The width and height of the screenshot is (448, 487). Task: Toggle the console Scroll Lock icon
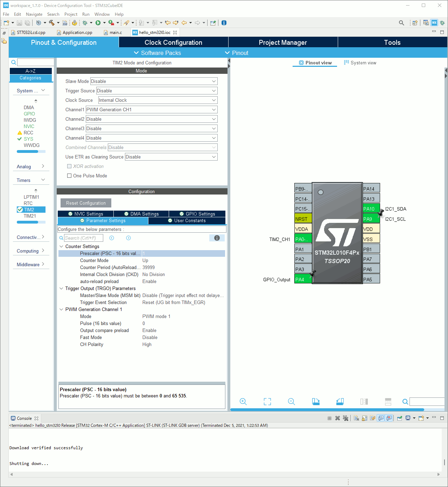(364, 418)
